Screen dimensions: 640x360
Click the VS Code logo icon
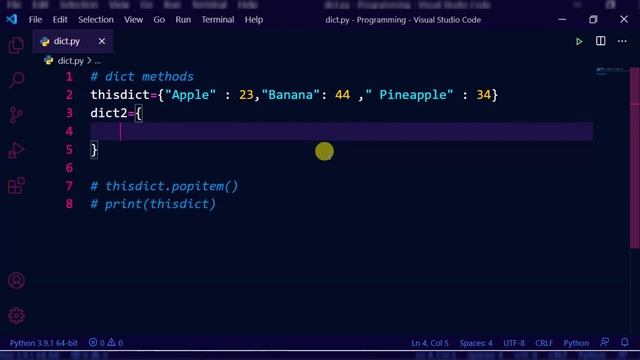coord(12,19)
